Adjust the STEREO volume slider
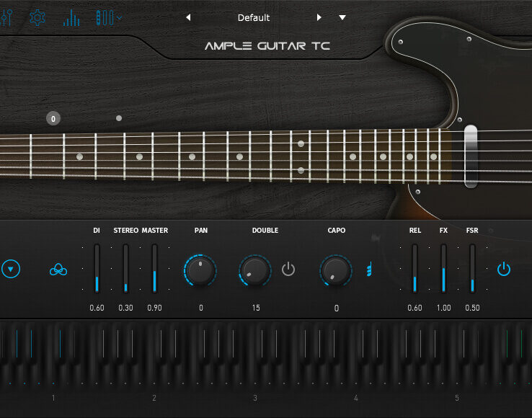The image size is (532, 418). tap(125, 268)
